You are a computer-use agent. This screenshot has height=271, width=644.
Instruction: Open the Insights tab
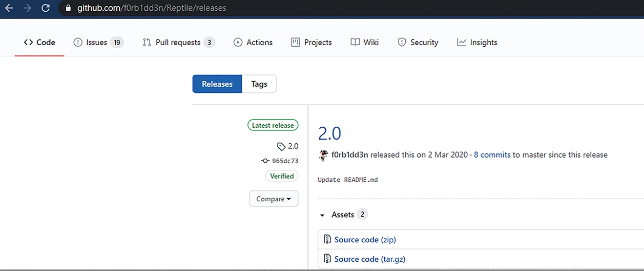(477, 43)
